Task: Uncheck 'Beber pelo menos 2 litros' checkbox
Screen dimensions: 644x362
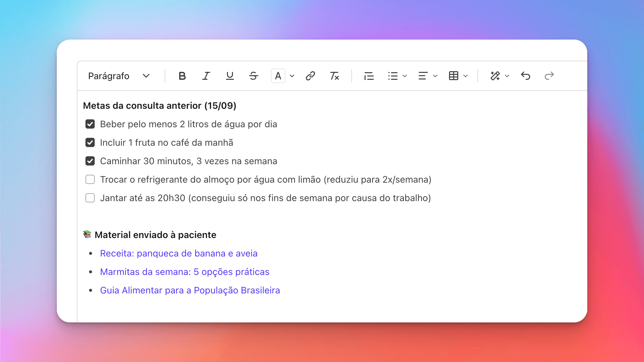Action: 90,124
